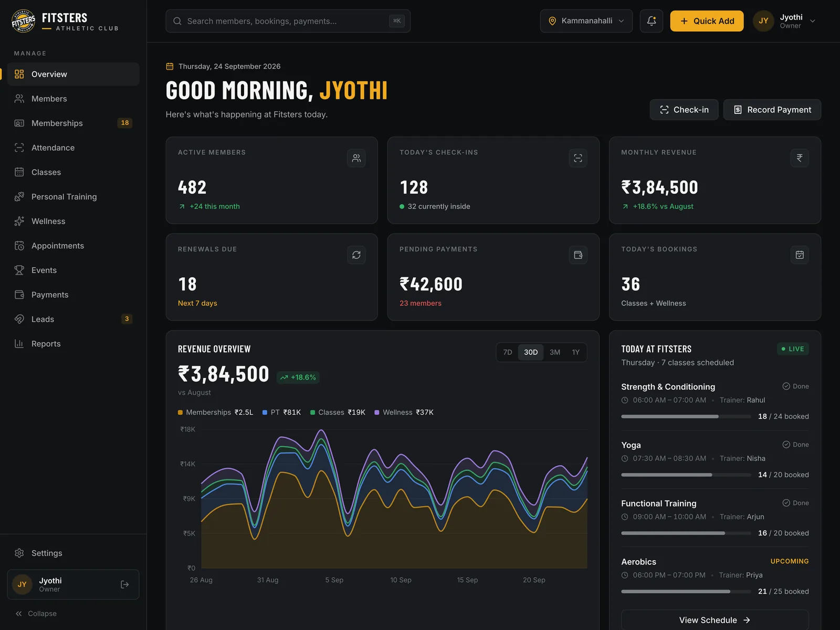Click the JY avatar in top bar
840x630 pixels.
763,21
